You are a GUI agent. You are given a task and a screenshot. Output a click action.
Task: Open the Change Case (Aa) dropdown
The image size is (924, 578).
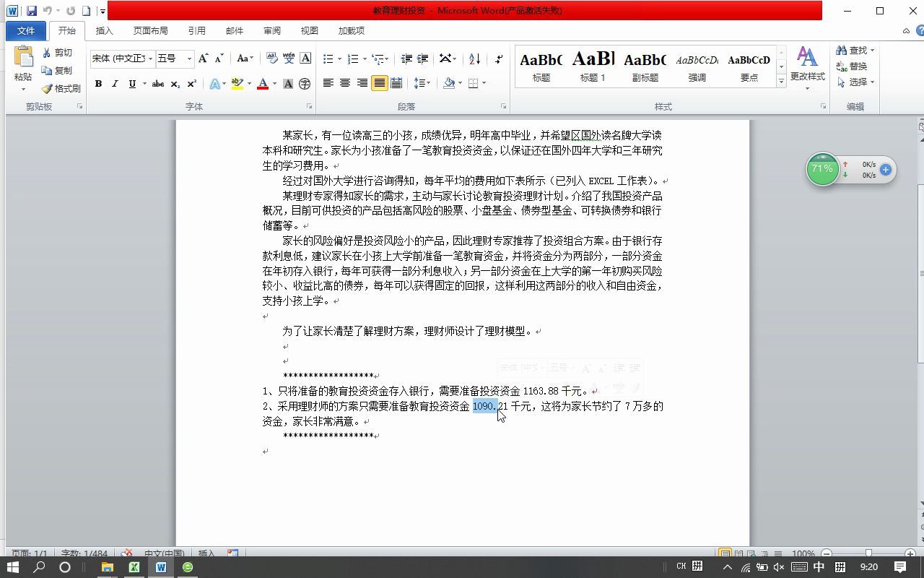pyautogui.click(x=245, y=59)
